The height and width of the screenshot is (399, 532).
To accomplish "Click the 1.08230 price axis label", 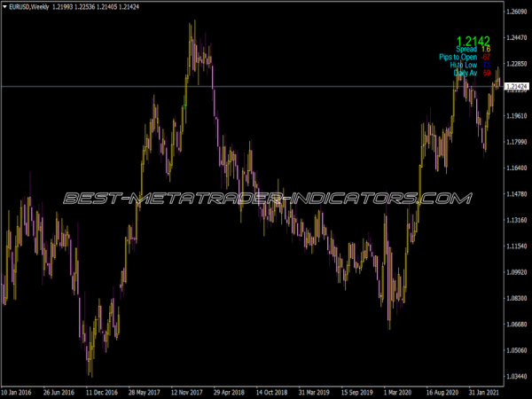I will [516, 298].
